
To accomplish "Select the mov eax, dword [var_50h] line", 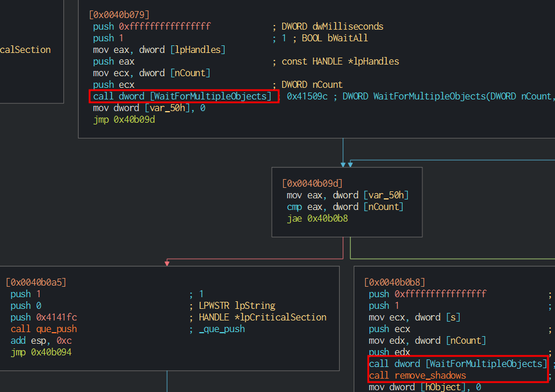I will [348, 195].
